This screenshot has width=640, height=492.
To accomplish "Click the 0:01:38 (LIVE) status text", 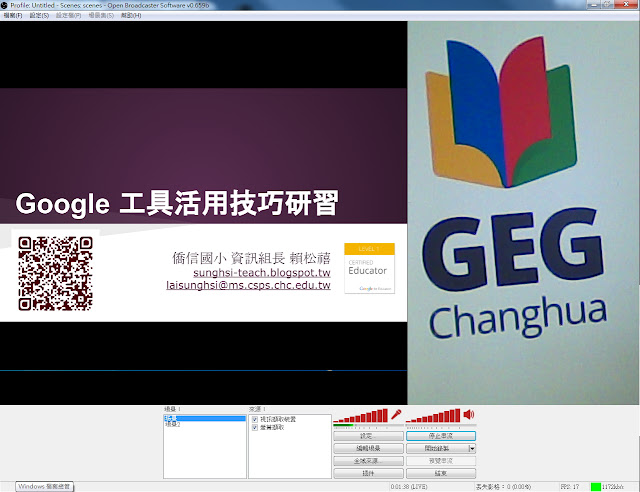I will click(409, 487).
